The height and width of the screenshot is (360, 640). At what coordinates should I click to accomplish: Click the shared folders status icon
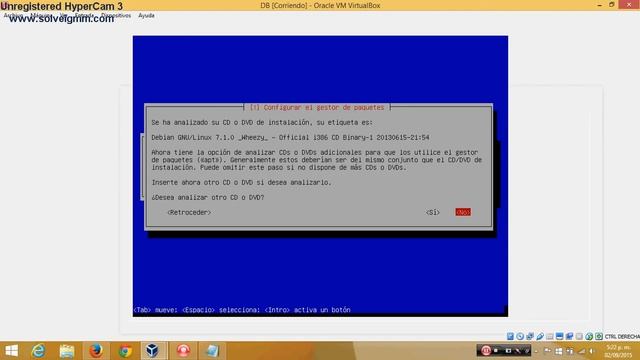(550, 336)
